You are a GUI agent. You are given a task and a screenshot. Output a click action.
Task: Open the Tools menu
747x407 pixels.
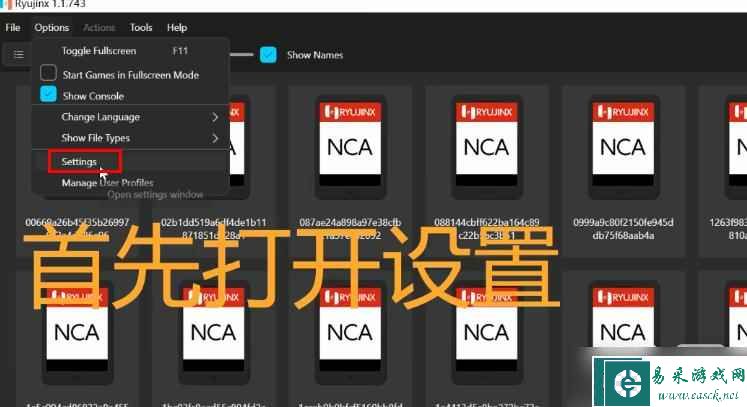[141, 27]
